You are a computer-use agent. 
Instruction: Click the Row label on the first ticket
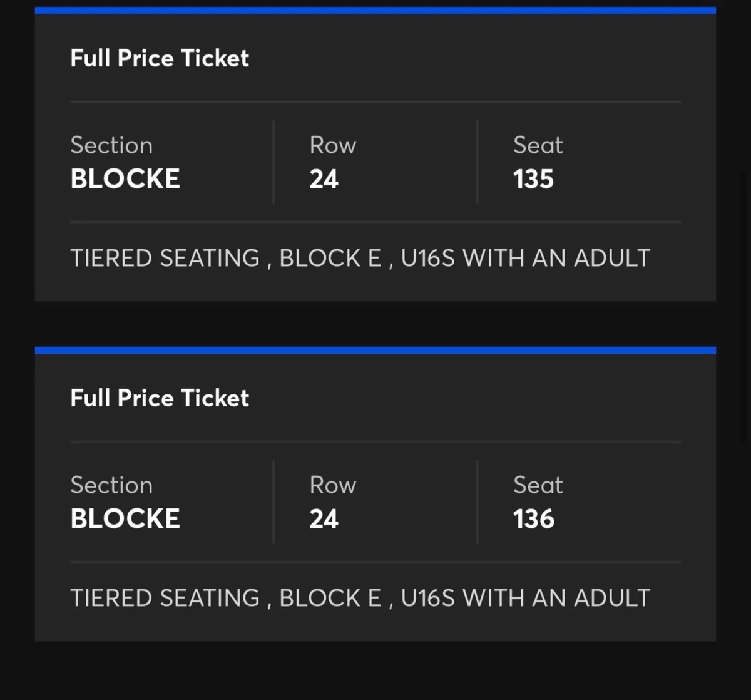pos(332,145)
